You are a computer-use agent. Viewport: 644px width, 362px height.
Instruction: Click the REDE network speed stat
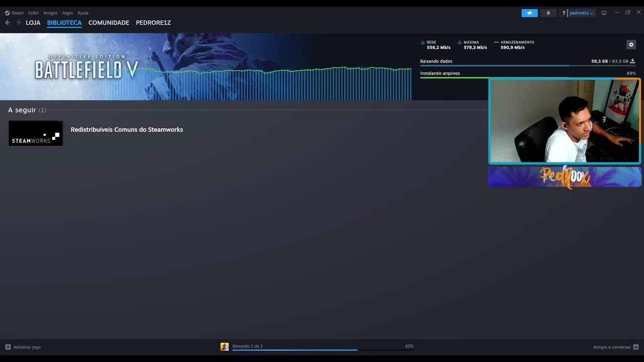point(436,45)
